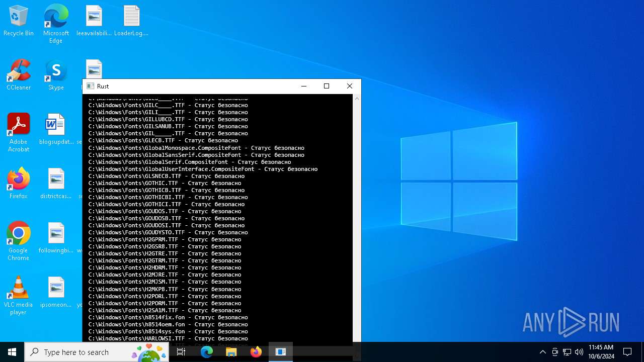This screenshot has width=644, height=362.
Task: Close the Rust console window
Action: 350,86
